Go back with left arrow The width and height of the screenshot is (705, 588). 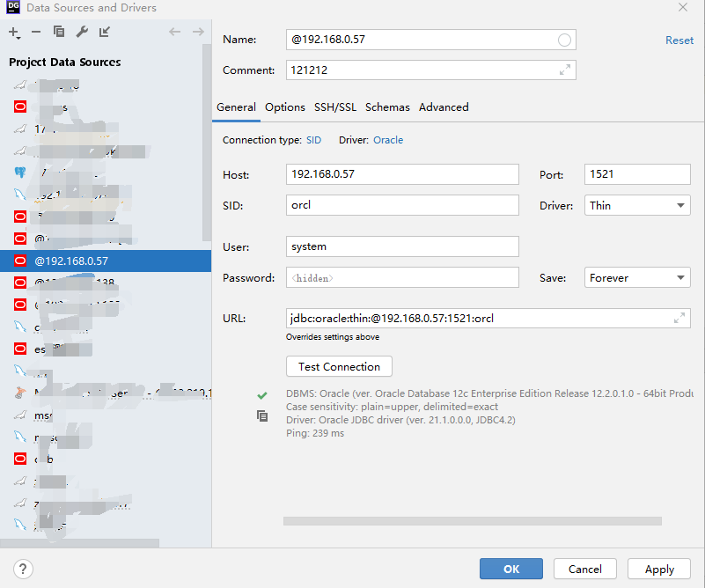pos(174,32)
